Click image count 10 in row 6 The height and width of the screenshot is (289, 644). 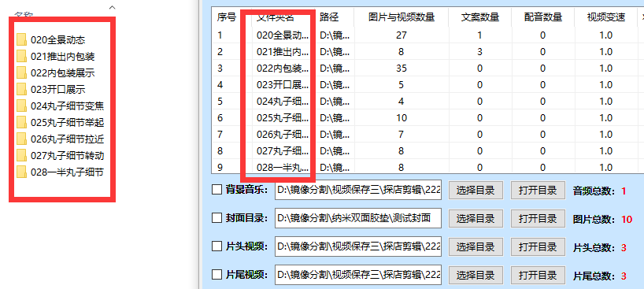pos(402,118)
